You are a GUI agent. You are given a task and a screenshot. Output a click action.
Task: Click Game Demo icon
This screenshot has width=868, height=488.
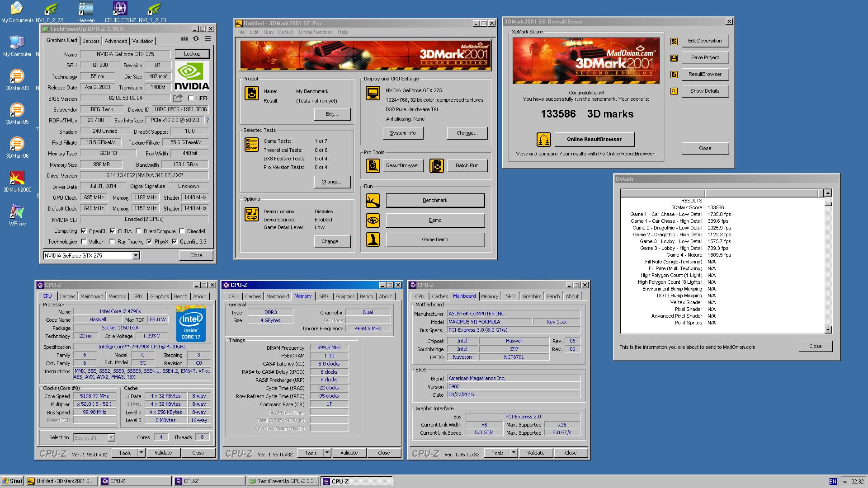pyautogui.click(x=373, y=239)
